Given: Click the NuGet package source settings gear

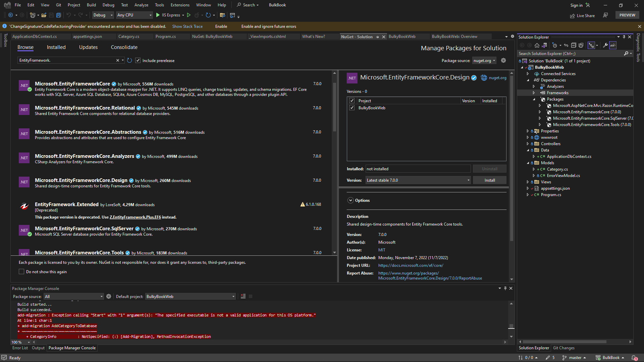Looking at the screenshot, I should point(503,60).
